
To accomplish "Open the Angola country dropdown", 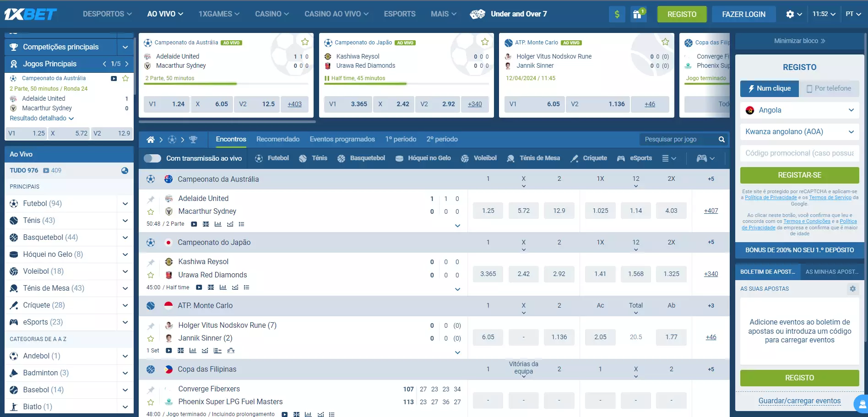I will pos(799,110).
